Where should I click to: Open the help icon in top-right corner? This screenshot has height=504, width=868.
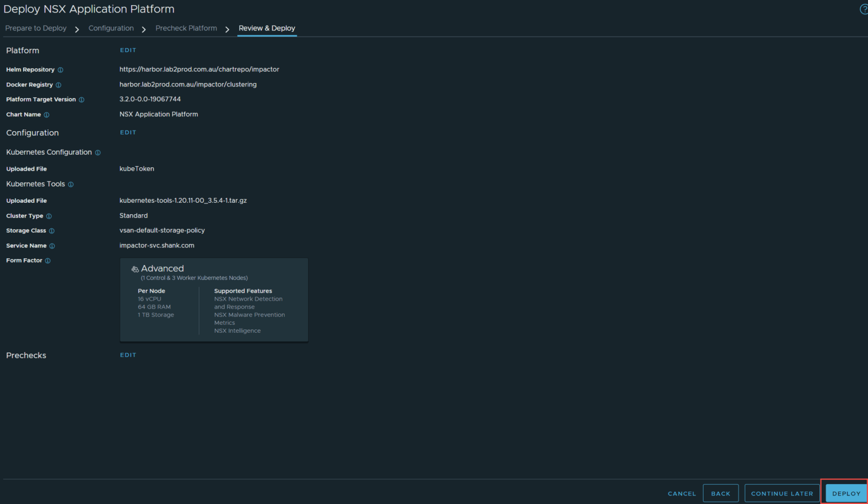864,9
